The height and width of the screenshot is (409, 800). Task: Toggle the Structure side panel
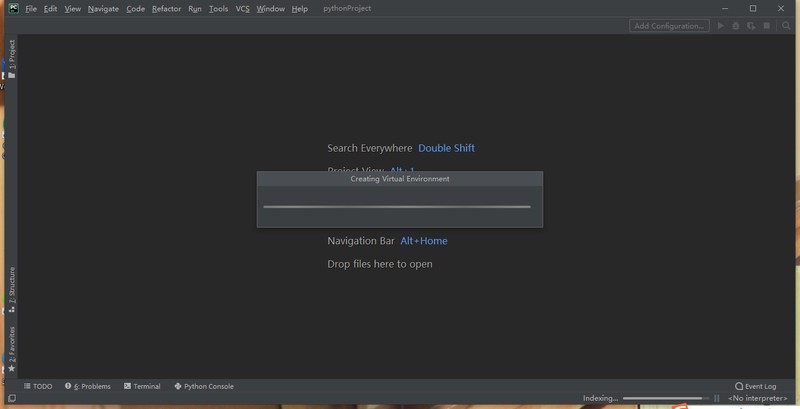12,289
